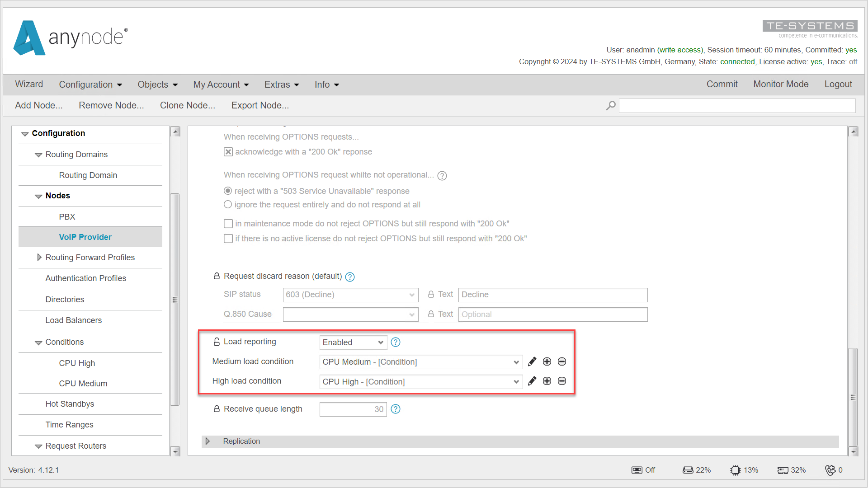Click the Load reporting lock icon
The width and height of the screenshot is (868, 488).
[x=217, y=342]
